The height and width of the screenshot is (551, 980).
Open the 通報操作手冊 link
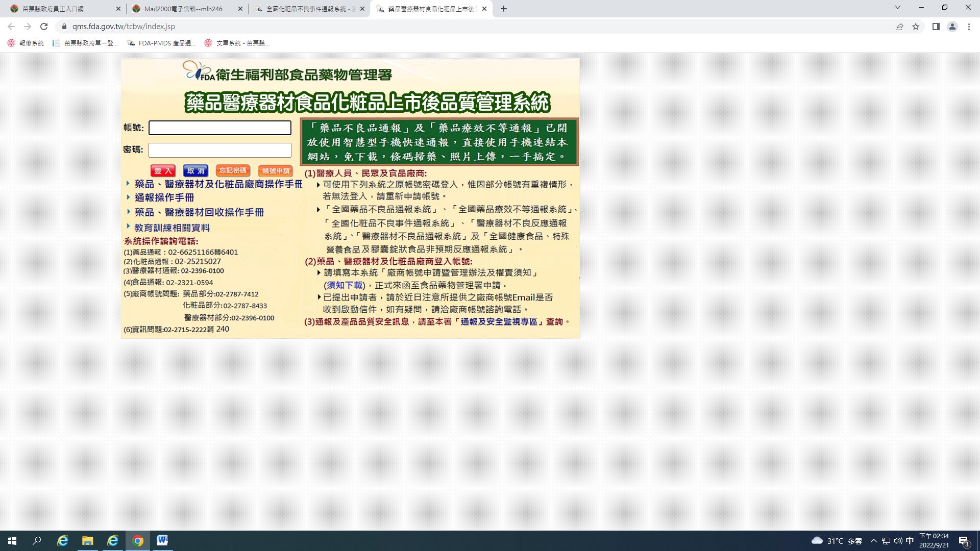(x=164, y=197)
